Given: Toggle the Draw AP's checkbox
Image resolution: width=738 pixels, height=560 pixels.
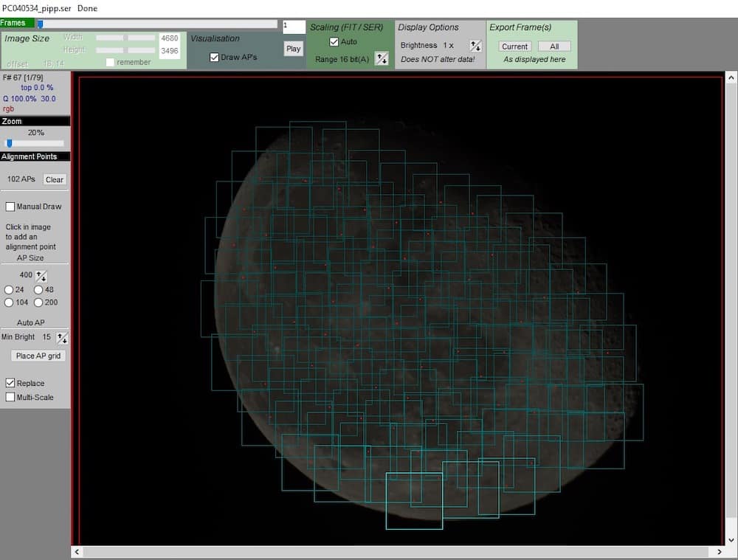Looking at the screenshot, I should [x=214, y=58].
